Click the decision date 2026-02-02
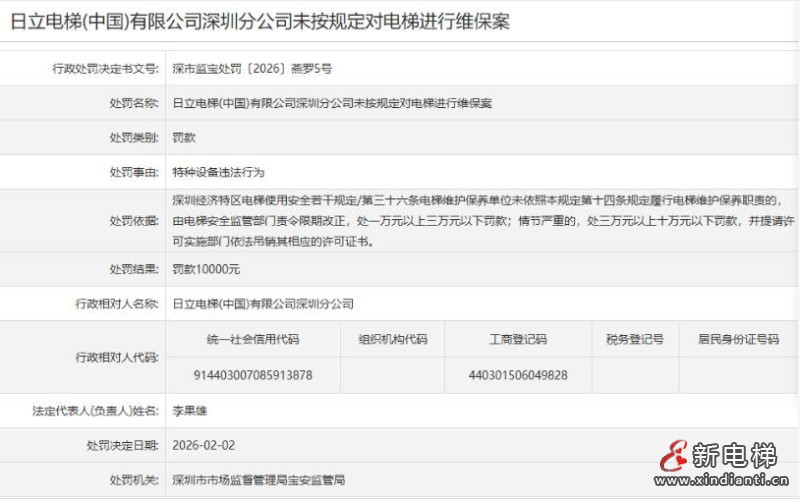 click(204, 444)
